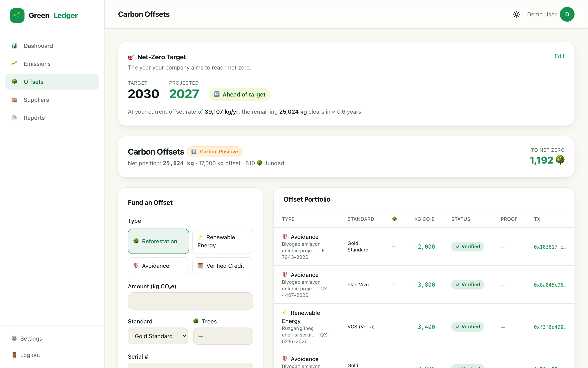
Task: Click the Carbon Positive badge
Action: pyautogui.click(x=215, y=152)
